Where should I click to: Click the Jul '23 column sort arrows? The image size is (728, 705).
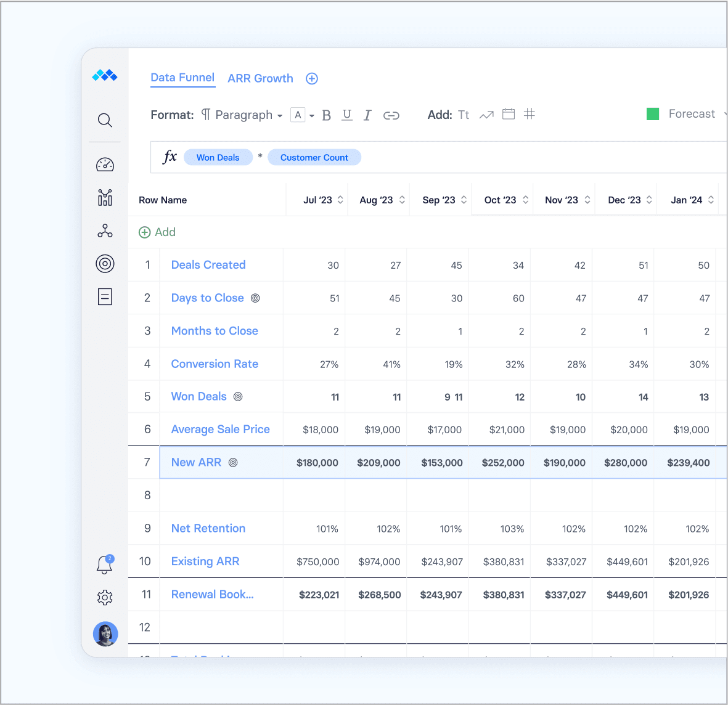tap(340, 200)
